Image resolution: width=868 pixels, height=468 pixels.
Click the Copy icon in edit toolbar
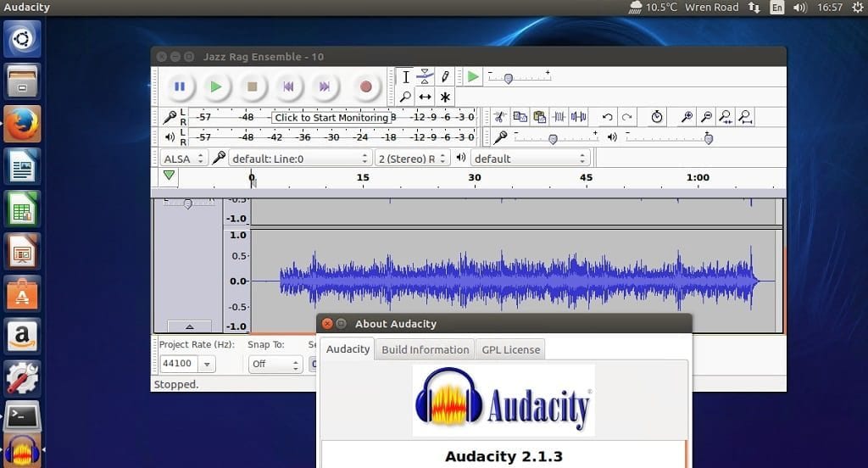click(520, 117)
